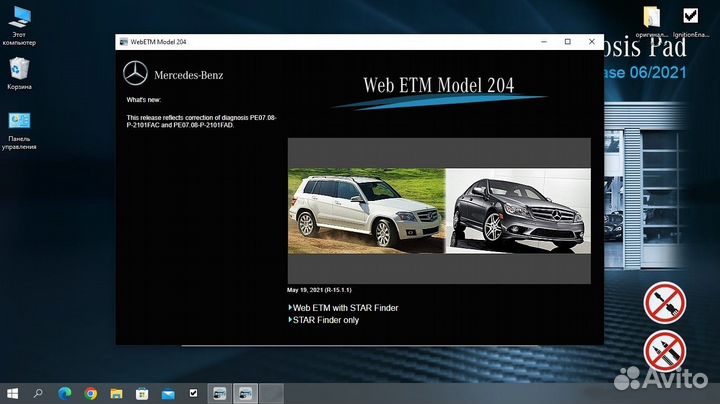Viewport: 720px width, 404px height.
Task: Click the Mercedes-Benz star logo
Action: [135, 73]
